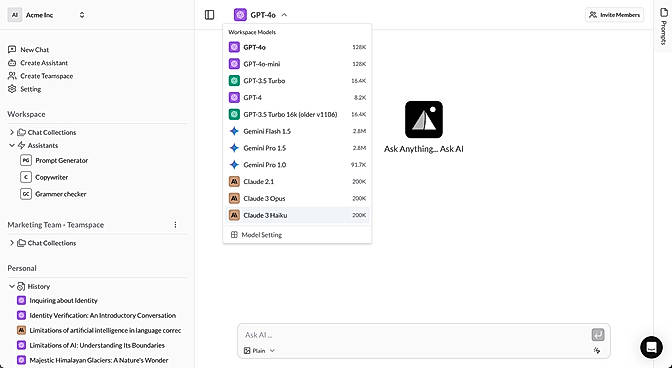Image resolution: width=672 pixels, height=368 pixels.
Task: Toggle the sidebar panel icon
Action: [209, 15]
